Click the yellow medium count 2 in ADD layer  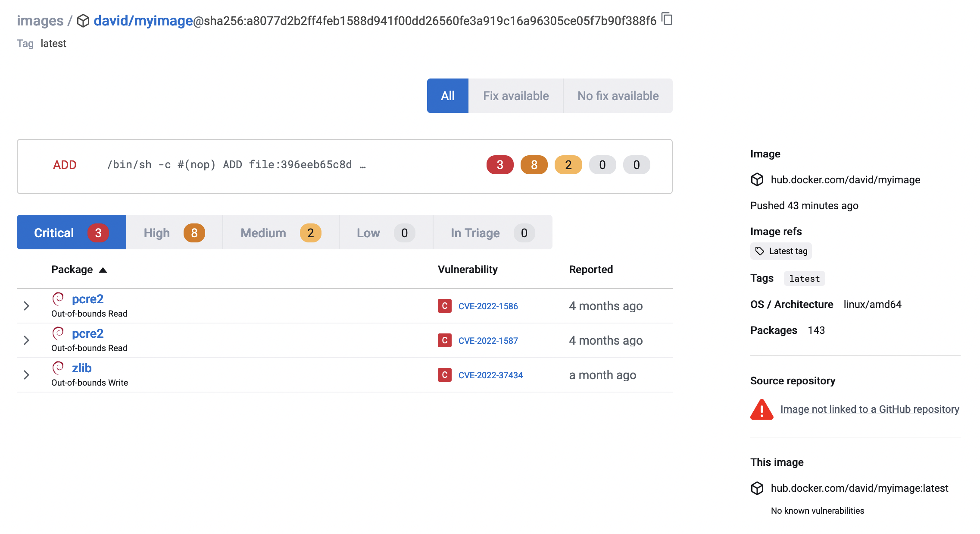(x=568, y=165)
